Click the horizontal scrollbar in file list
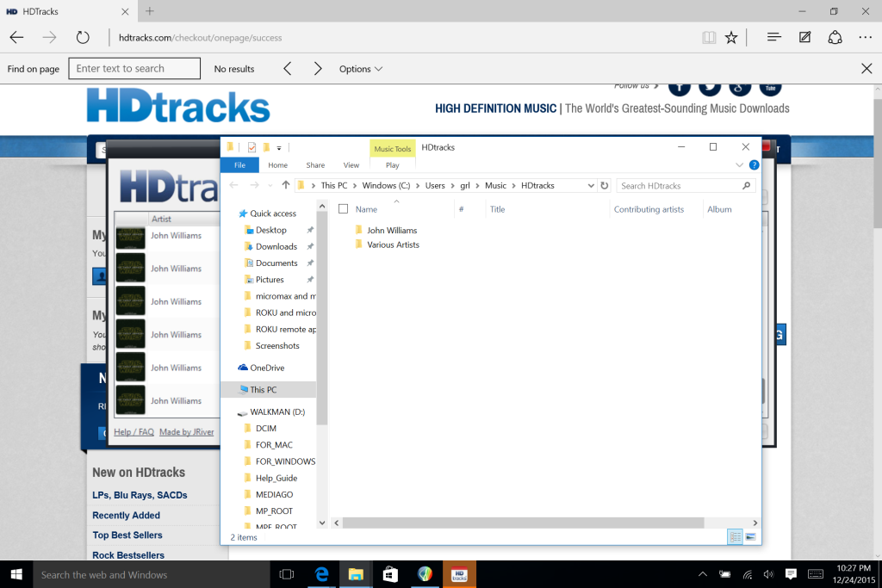 pos(523,523)
